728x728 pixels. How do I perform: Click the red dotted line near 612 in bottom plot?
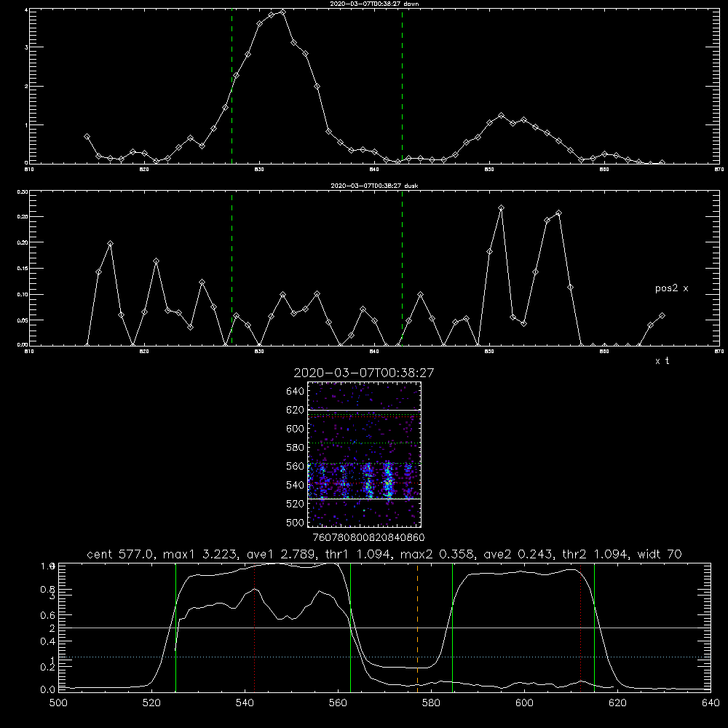[x=580, y=627]
